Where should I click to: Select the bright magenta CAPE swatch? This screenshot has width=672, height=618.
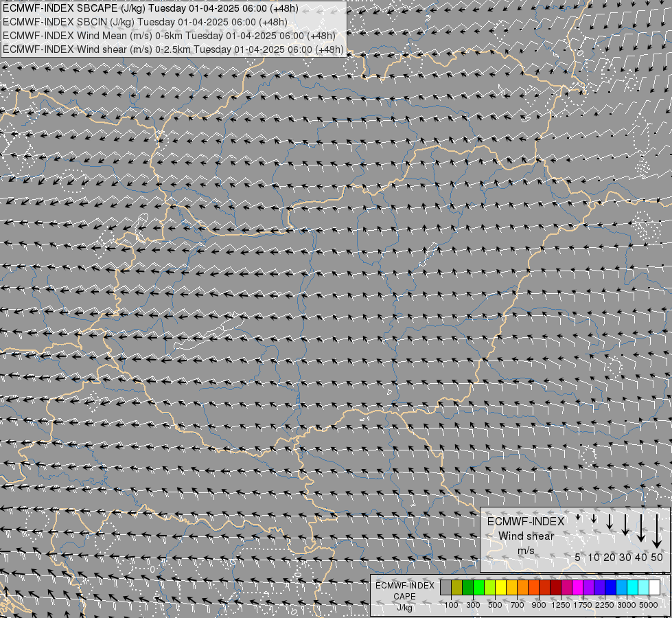click(x=577, y=587)
